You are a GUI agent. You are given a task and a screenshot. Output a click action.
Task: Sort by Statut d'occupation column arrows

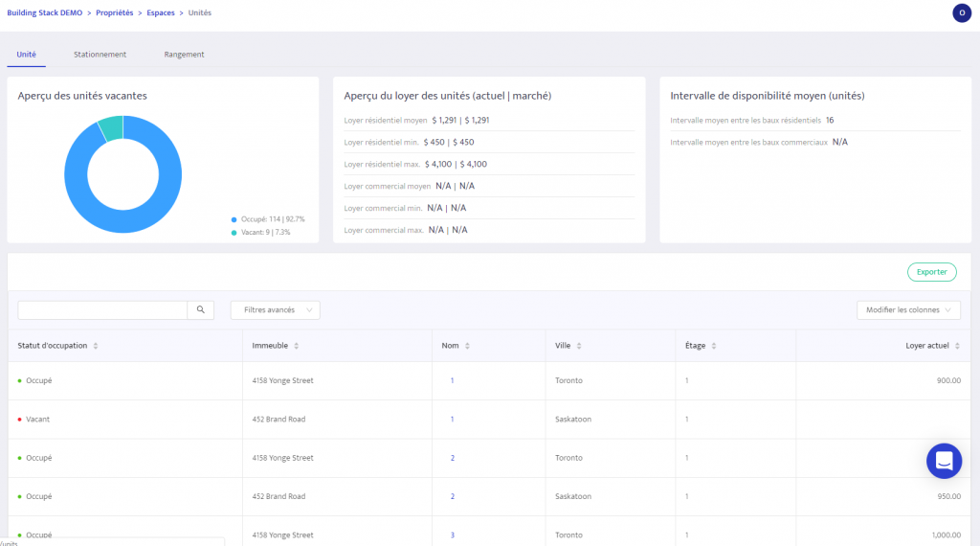[x=96, y=346]
